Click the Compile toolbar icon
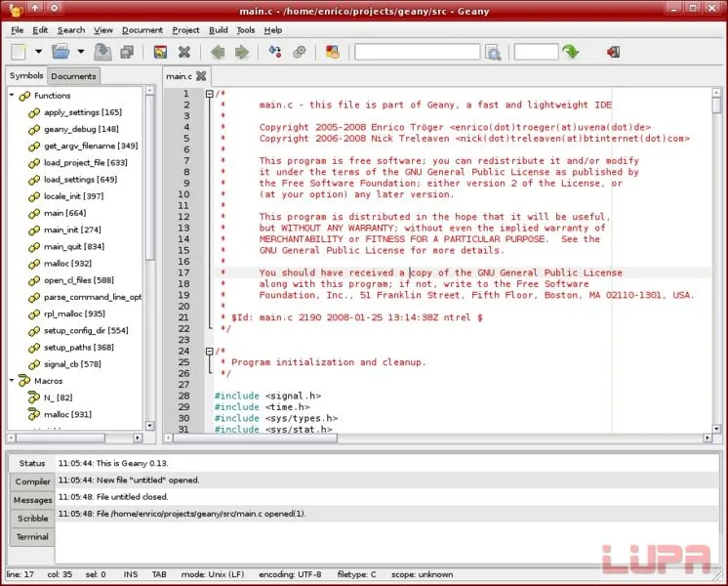Viewport: 728px width, 586px height. (x=275, y=52)
